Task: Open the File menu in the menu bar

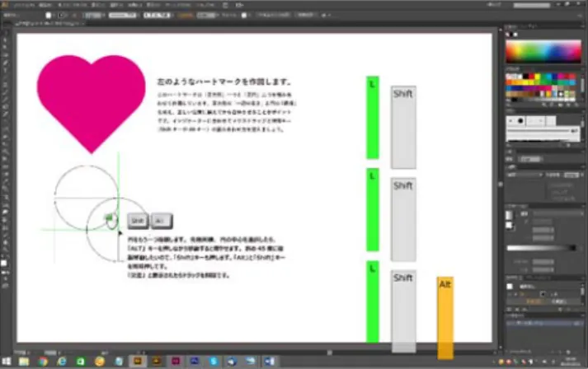Action: 24,5
